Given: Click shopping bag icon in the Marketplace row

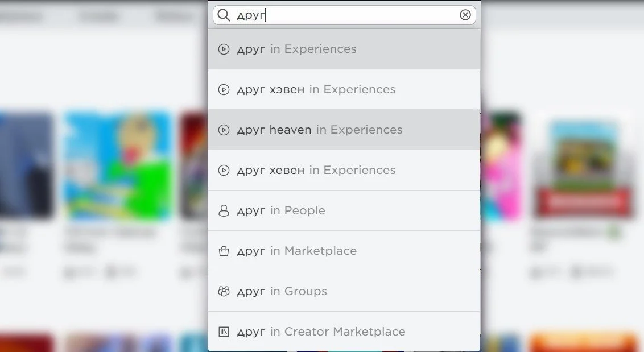Looking at the screenshot, I should coord(224,251).
